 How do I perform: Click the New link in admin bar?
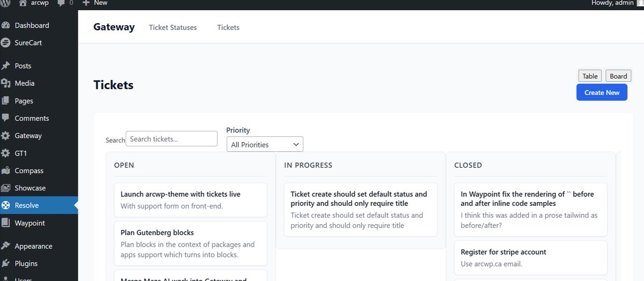point(100,3)
